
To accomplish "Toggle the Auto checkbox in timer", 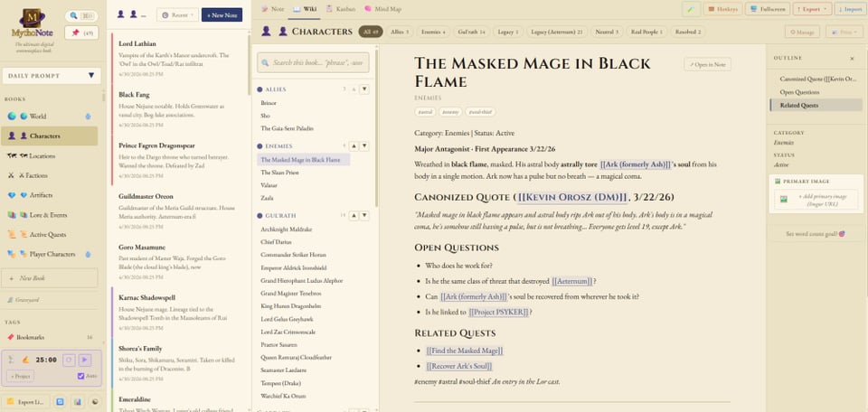I will click(81, 376).
